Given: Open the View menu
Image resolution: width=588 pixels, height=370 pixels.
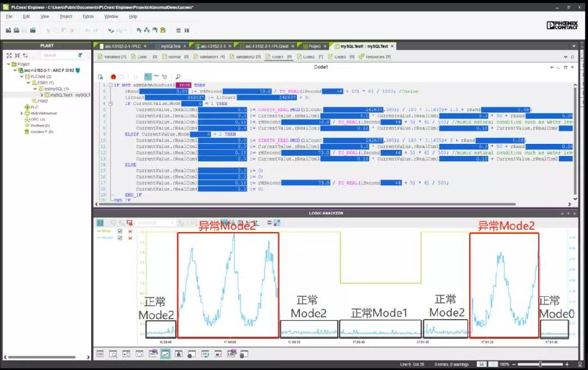Looking at the screenshot, I should point(44,17).
